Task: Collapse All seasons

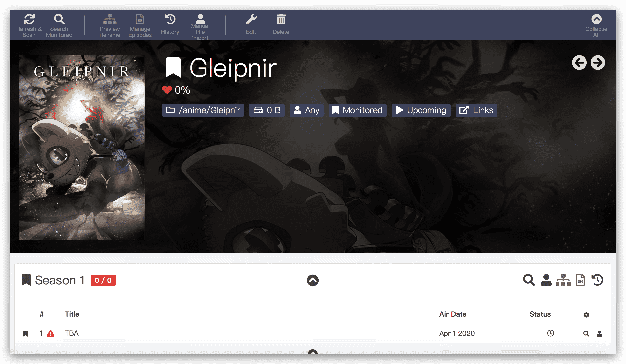Action: tap(596, 25)
